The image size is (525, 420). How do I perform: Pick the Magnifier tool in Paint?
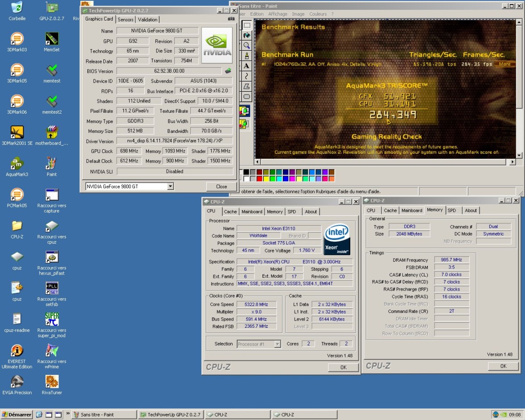click(x=247, y=45)
